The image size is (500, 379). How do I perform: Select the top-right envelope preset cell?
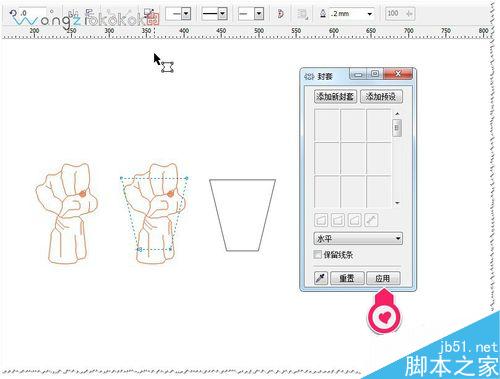click(379, 126)
